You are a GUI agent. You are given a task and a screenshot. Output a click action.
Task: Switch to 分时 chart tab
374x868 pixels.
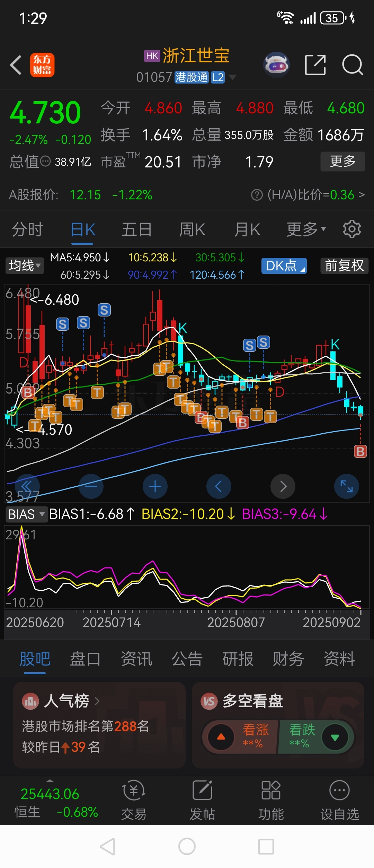click(27, 229)
